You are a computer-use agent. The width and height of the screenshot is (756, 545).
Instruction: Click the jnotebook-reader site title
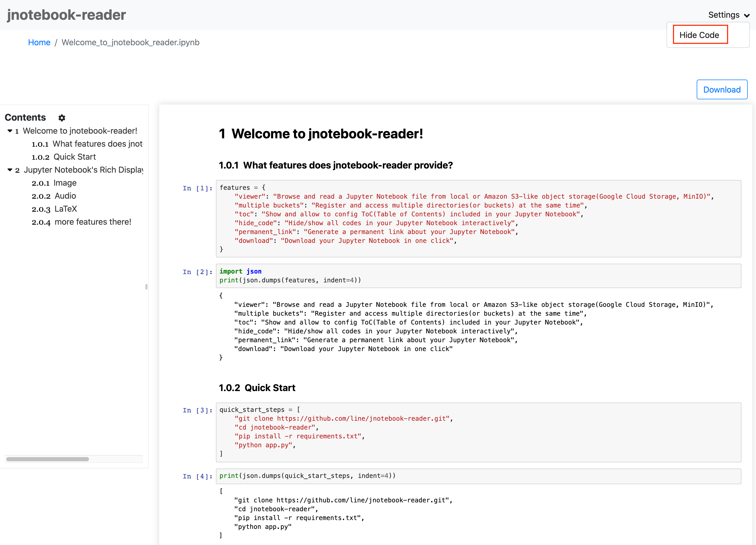66,15
